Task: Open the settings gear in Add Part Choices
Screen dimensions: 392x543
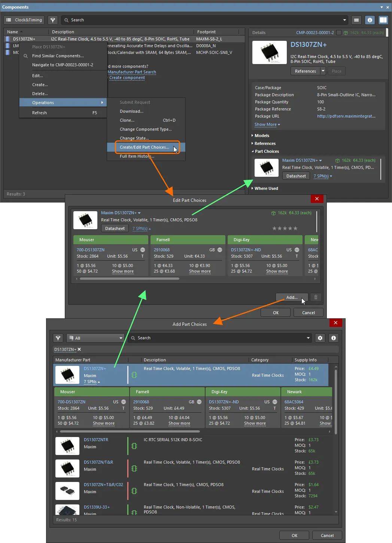Action: tap(320, 338)
